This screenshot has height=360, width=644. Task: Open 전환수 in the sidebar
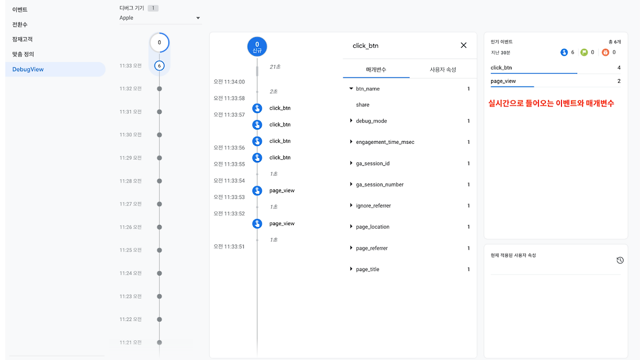point(20,25)
